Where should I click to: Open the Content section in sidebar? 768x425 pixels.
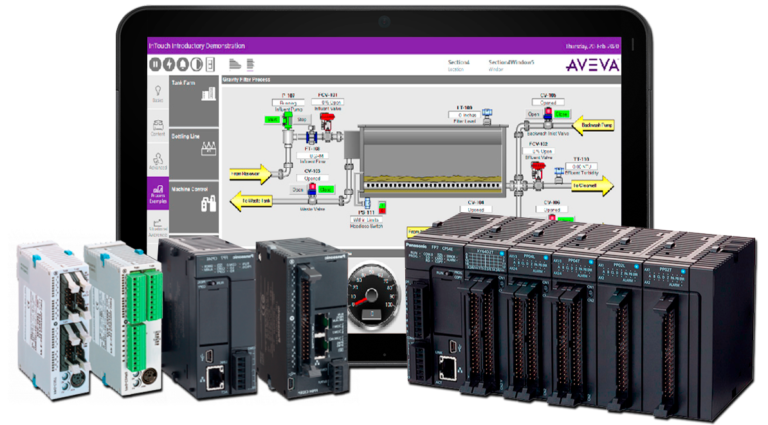(157, 127)
